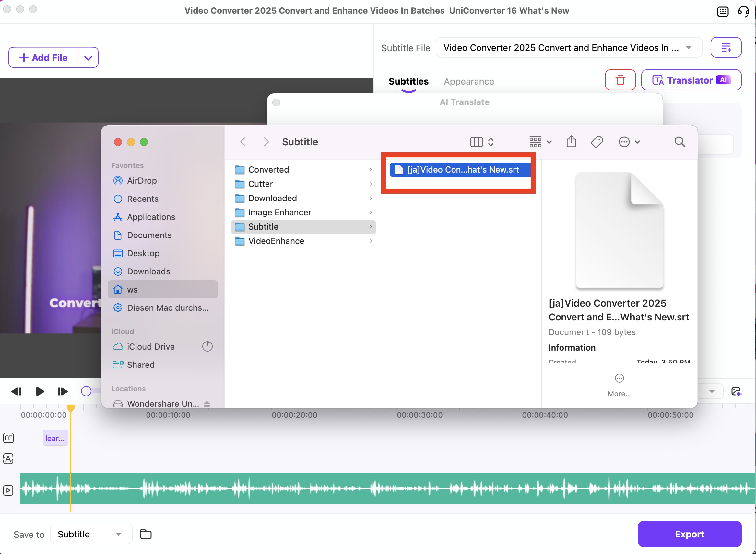
Task: Open the Finder search magnifier
Action: tap(679, 142)
